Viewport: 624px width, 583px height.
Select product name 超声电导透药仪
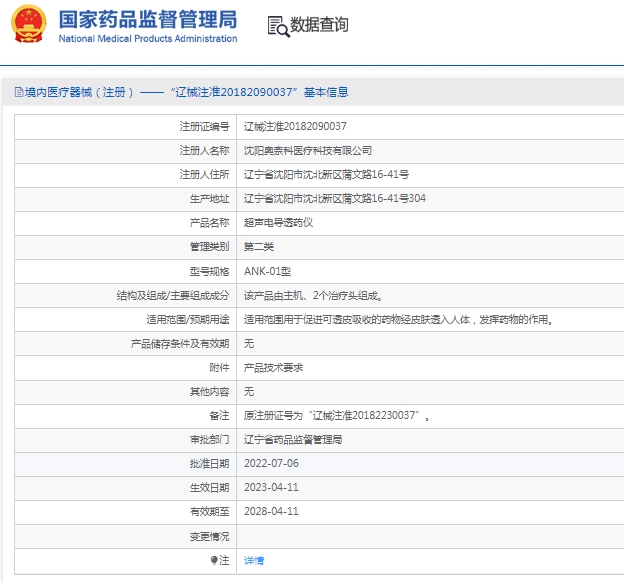click(x=278, y=222)
